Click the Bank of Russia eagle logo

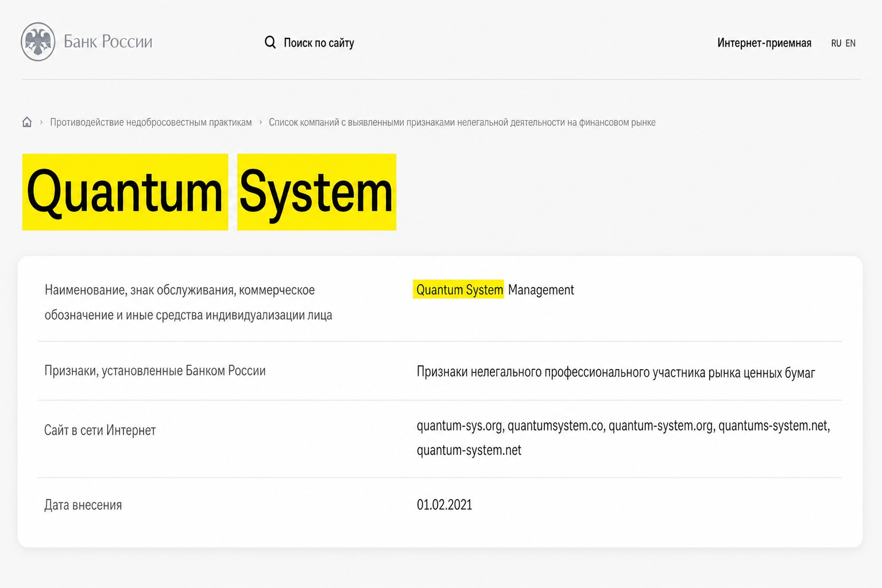click(x=38, y=42)
